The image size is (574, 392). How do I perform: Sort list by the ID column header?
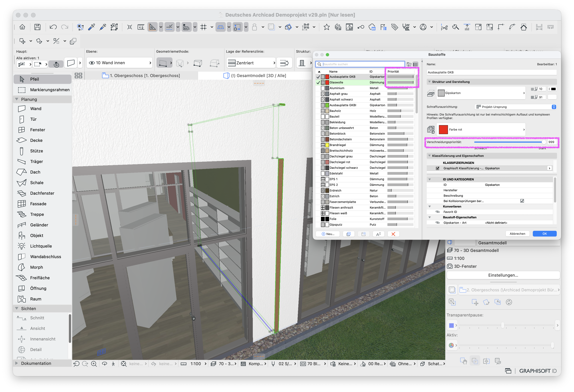371,72
